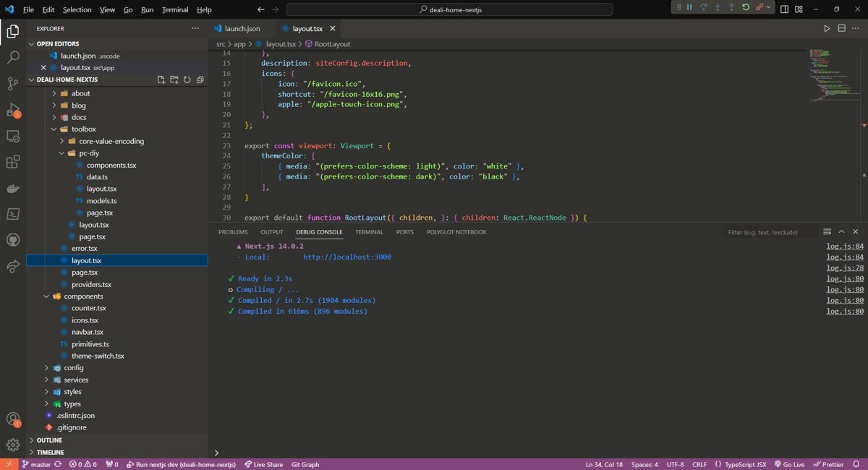Image resolution: width=868 pixels, height=470 pixels.
Task: Open Explorer views and more actions menu
Action: click(195, 28)
